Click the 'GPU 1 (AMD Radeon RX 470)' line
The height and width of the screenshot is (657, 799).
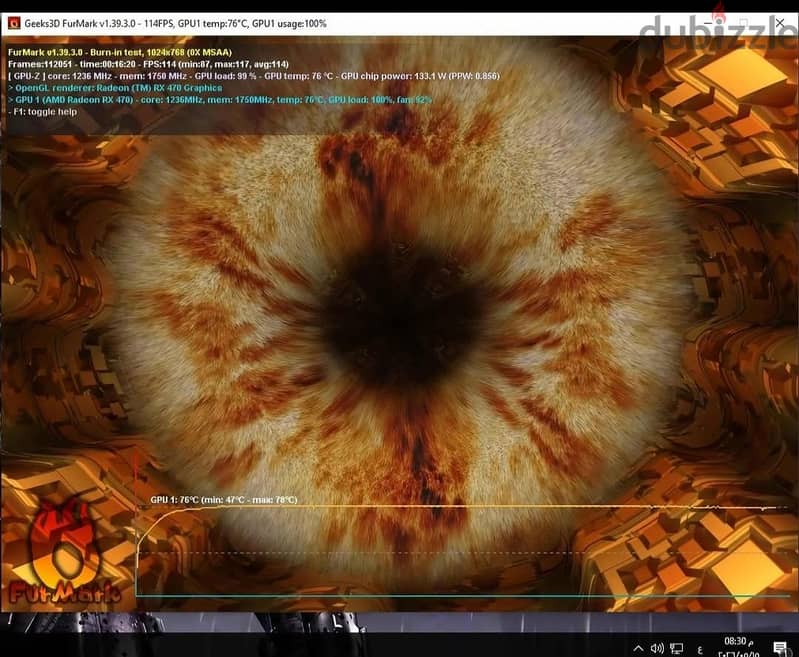point(220,99)
